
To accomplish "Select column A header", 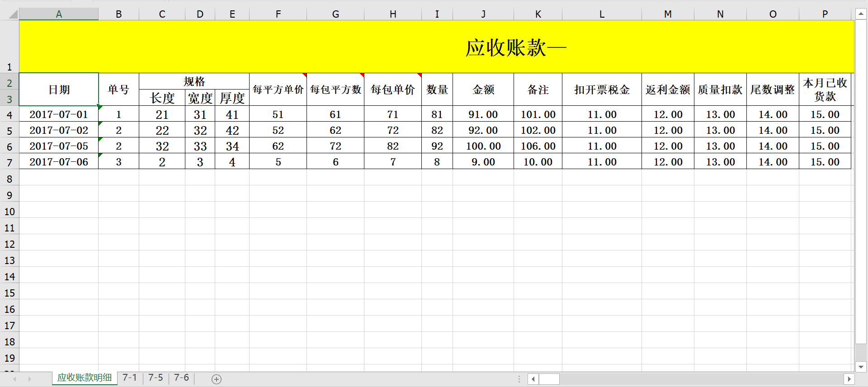I will click(59, 14).
